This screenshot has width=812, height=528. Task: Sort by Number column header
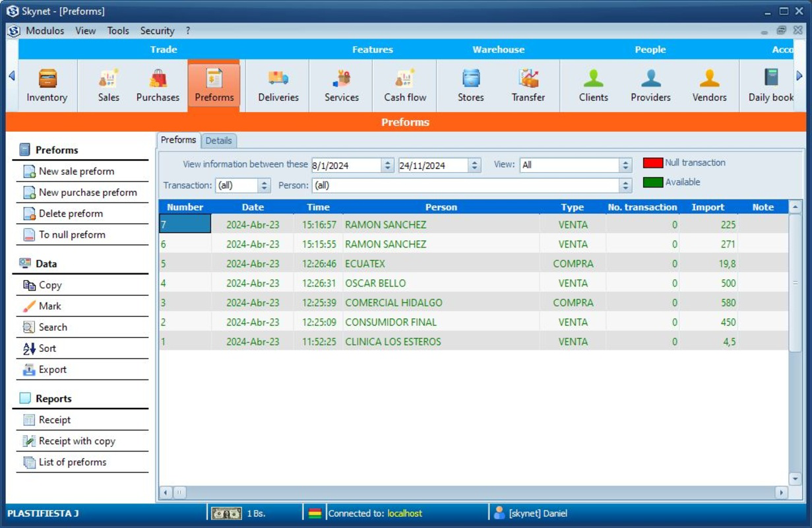point(185,207)
